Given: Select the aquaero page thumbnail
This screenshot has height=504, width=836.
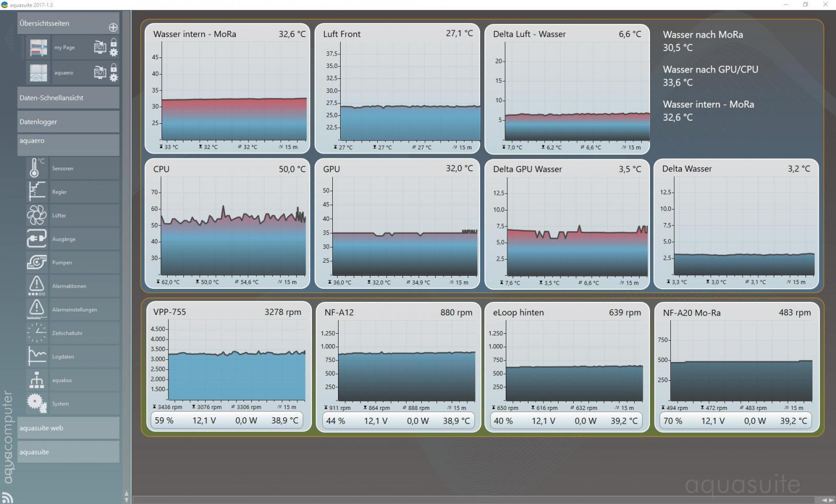Looking at the screenshot, I should point(38,73).
